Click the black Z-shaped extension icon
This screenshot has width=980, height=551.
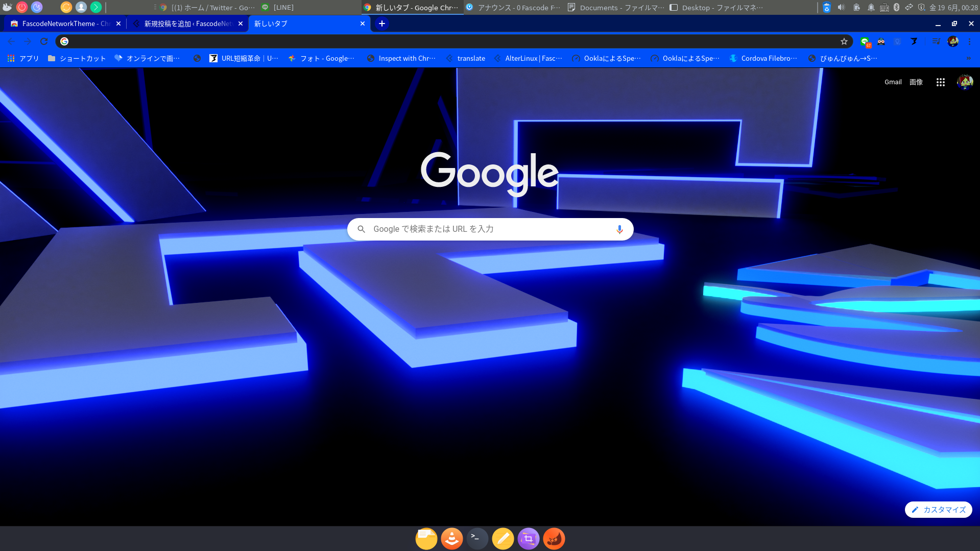point(914,41)
